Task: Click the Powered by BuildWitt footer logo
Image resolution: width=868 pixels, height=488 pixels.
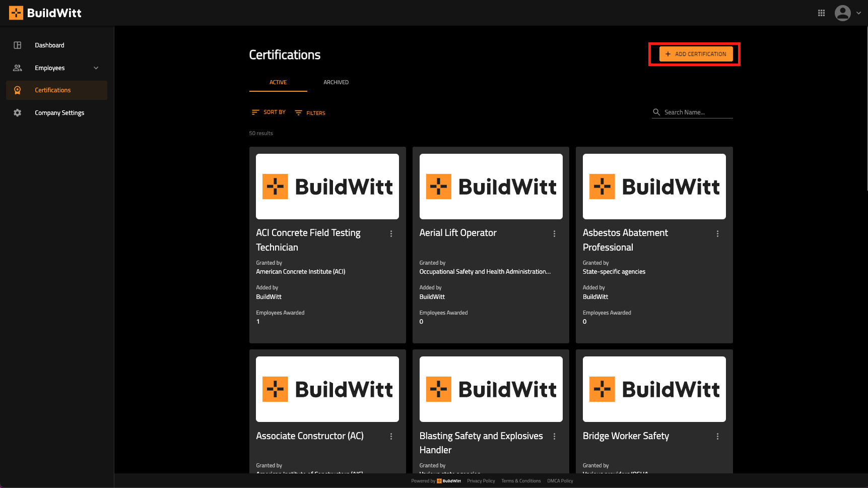Action: coord(449,481)
